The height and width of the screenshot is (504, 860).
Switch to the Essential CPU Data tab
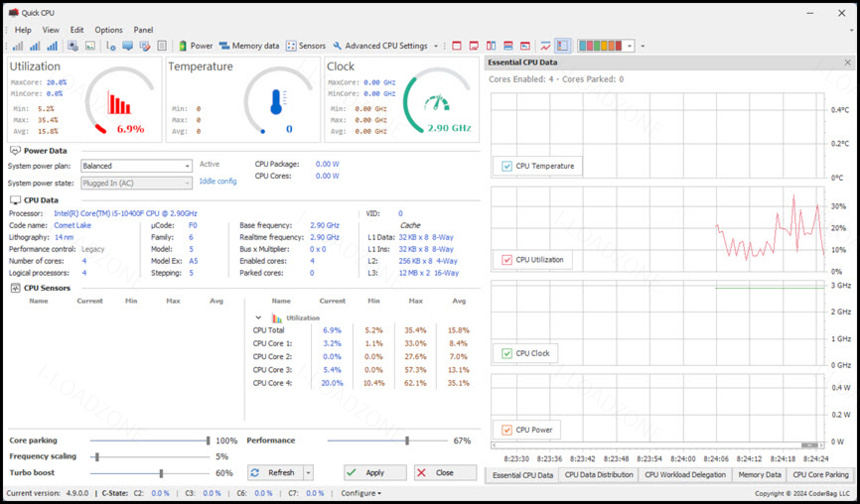tap(522, 475)
